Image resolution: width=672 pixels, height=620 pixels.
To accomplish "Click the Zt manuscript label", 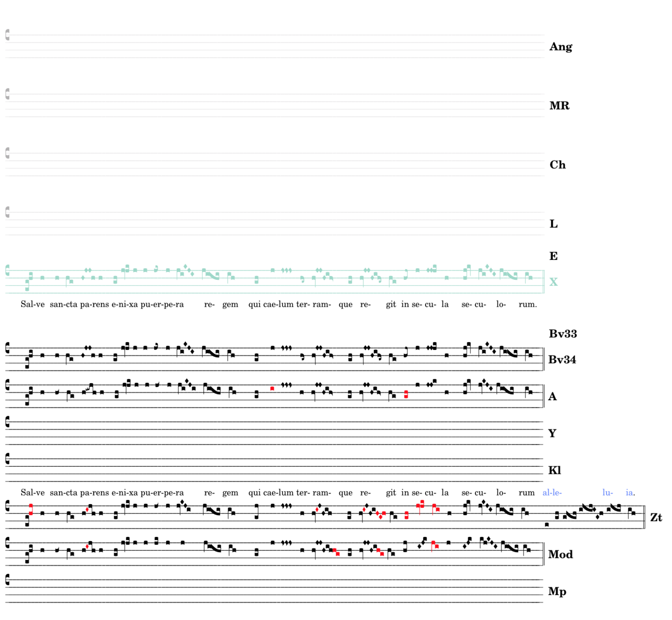I will point(656,517).
